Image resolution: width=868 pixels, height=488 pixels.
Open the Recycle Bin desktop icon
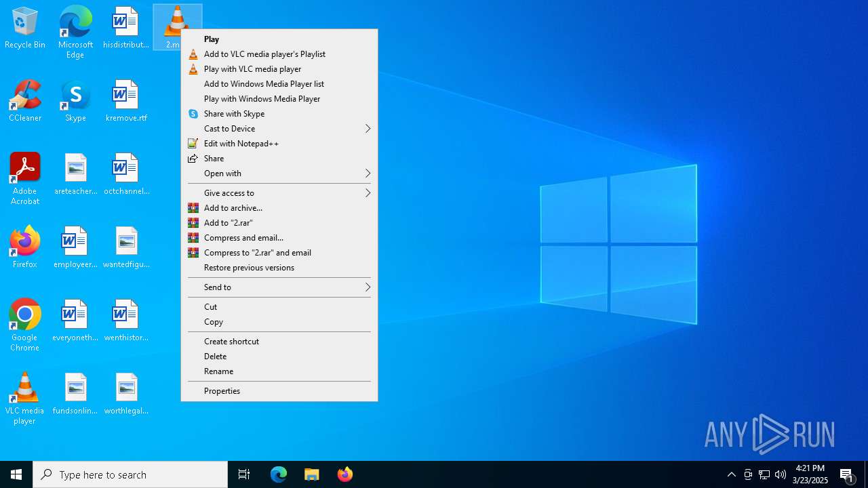point(25,28)
